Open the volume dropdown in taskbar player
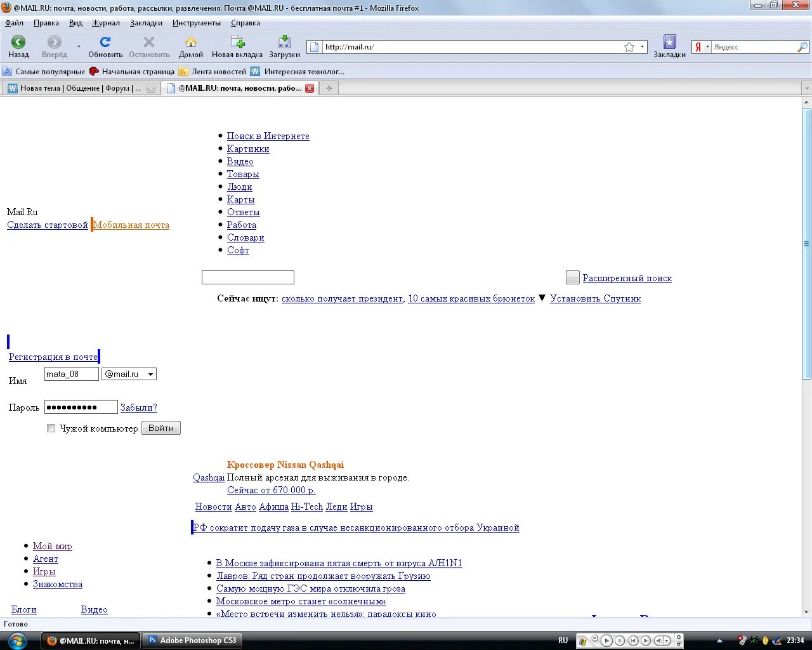 tap(667, 640)
